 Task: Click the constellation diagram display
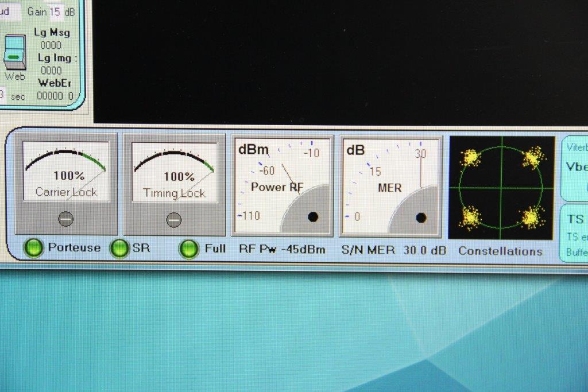pos(501,188)
